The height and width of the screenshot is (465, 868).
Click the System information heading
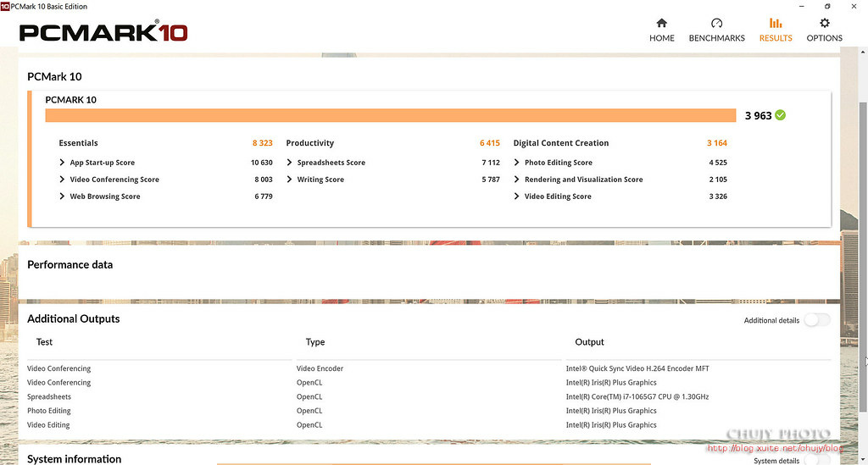click(x=75, y=459)
